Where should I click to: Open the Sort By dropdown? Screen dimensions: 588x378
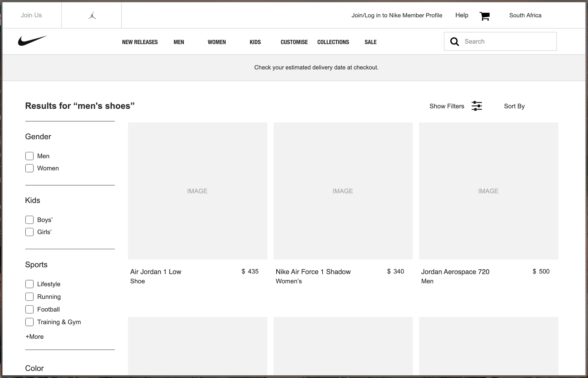coord(514,106)
